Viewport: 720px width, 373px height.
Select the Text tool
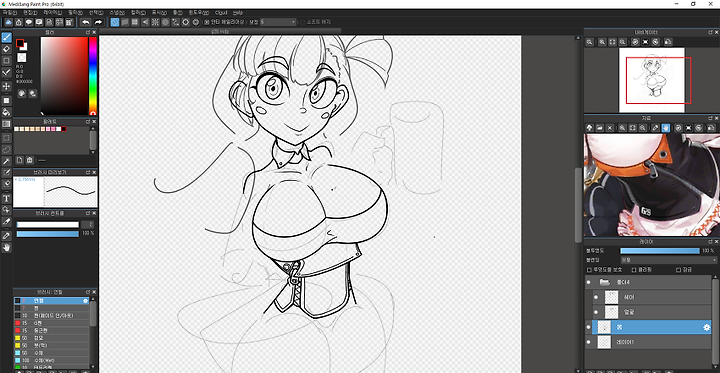tap(6, 199)
